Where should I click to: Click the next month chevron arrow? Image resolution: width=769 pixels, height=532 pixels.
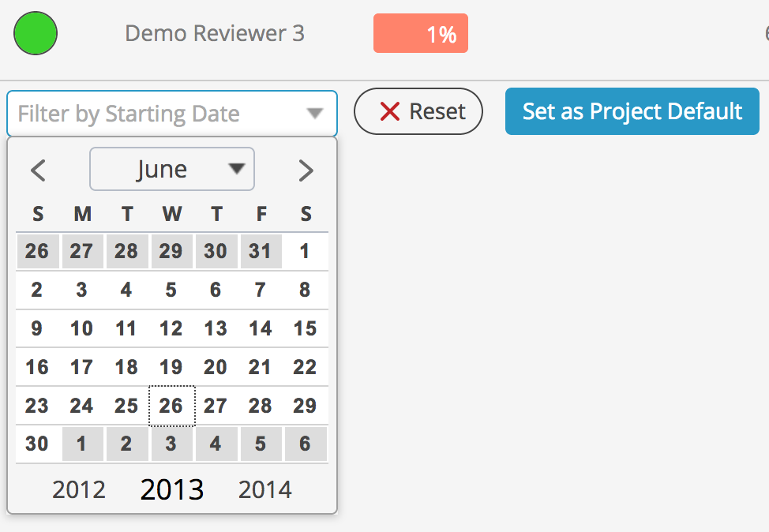click(x=306, y=169)
